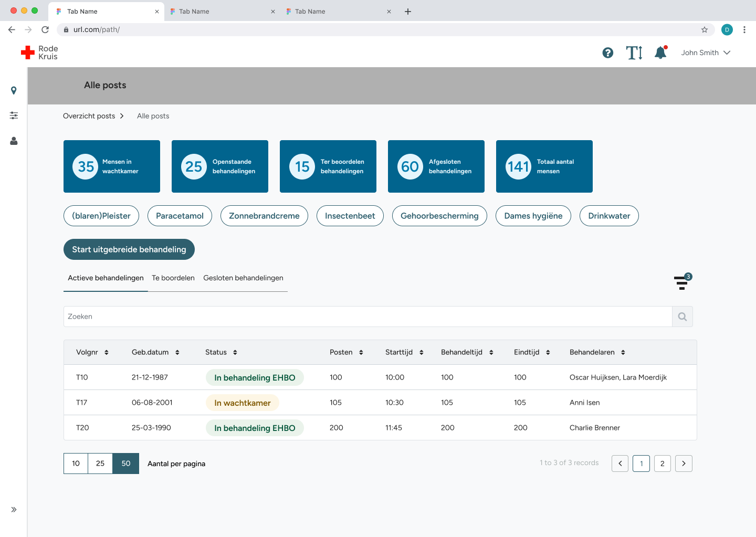Image resolution: width=756 pixels, height=537 pixels.
Task: Click the text size adjustment icon
Action: (x=634, y=52)
